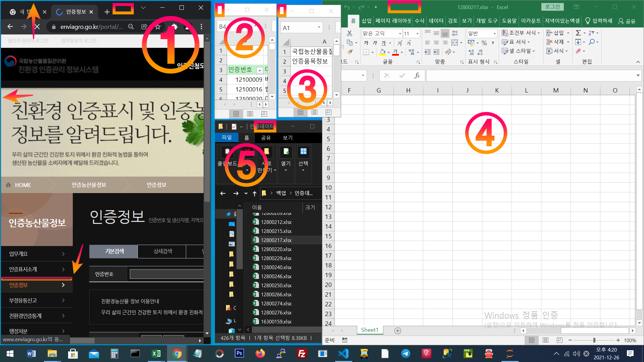Screen dimensions: 644x362
Task: Open the 데이터 ribbon tab
Action: [436, 21]
